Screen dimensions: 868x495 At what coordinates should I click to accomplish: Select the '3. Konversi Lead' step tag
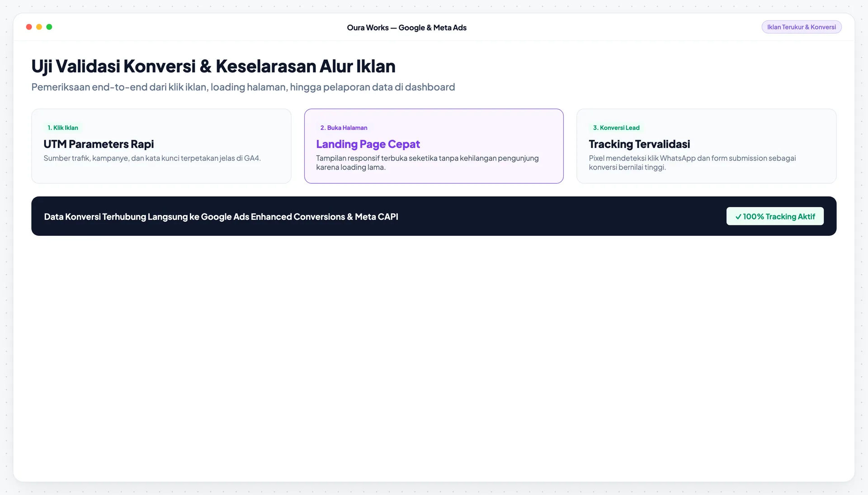pyautogui.click(x=616, y=128)
